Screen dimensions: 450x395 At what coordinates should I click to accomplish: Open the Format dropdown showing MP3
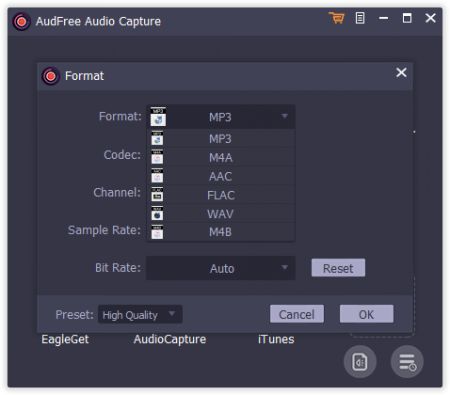tap(220, 117)
